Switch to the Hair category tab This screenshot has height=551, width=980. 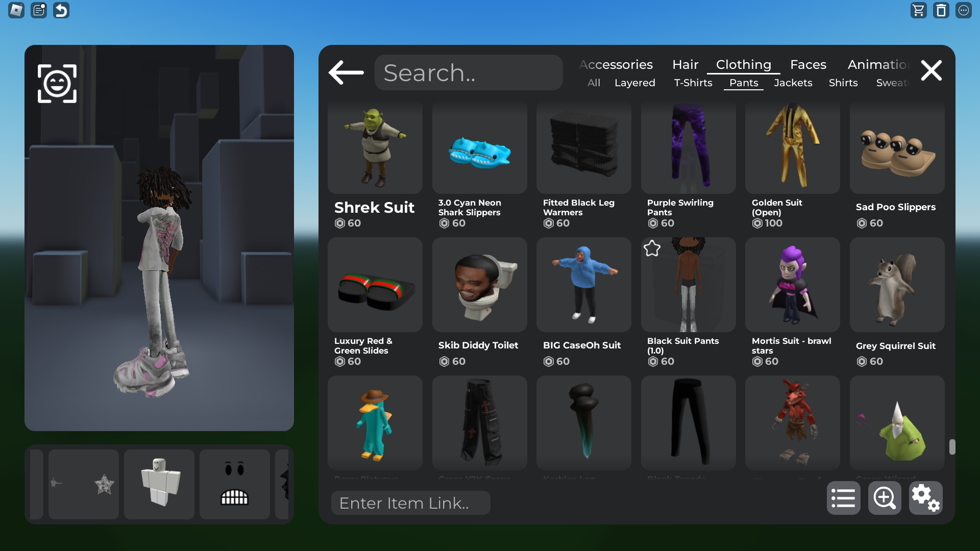(x=685, y=65)
